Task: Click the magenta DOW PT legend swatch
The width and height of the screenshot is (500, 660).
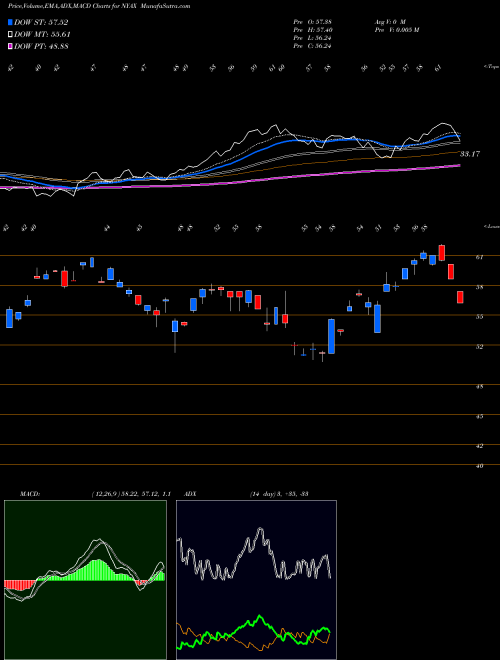Action: tap(10, 46)
